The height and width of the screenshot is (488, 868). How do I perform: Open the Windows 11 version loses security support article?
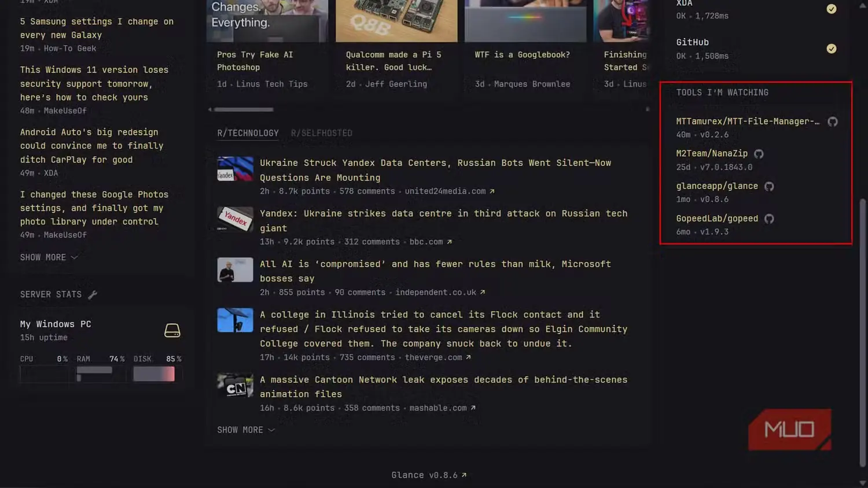(94, 84)
